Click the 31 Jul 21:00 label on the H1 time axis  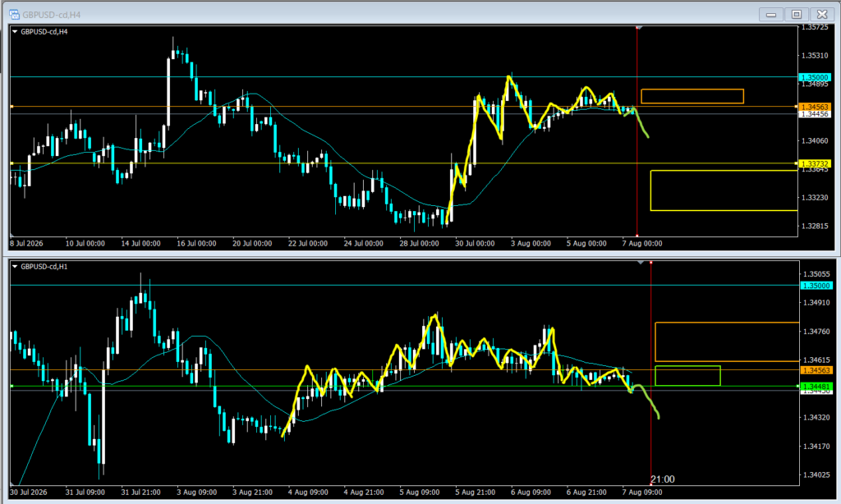140,493
